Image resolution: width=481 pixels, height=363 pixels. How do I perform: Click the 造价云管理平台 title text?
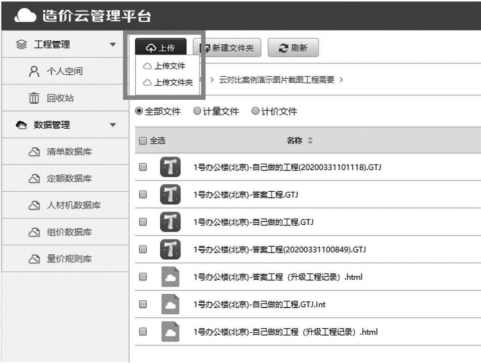(97, 16)
